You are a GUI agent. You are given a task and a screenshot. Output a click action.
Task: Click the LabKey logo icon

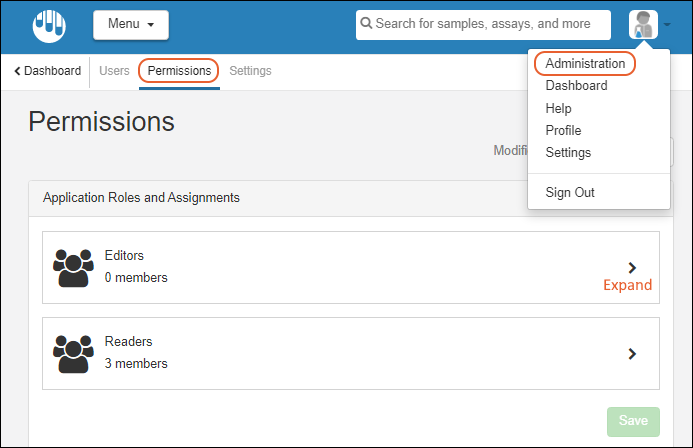click(x=47, y=25)
